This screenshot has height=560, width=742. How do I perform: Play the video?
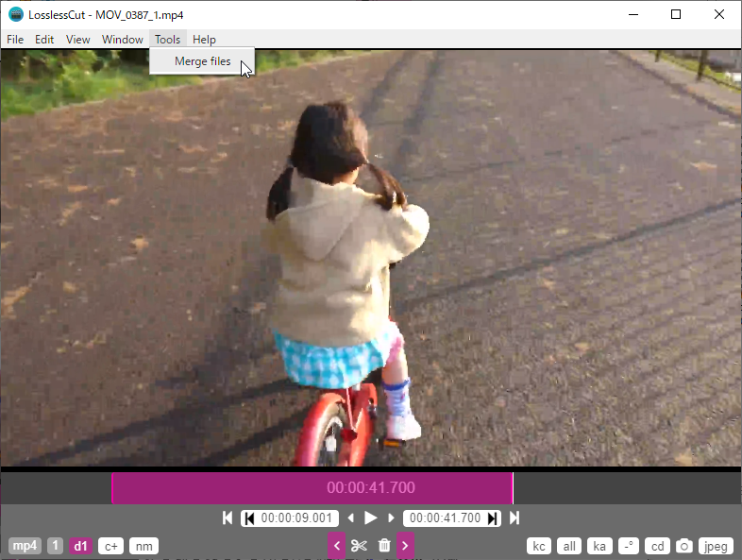point(370,518)
